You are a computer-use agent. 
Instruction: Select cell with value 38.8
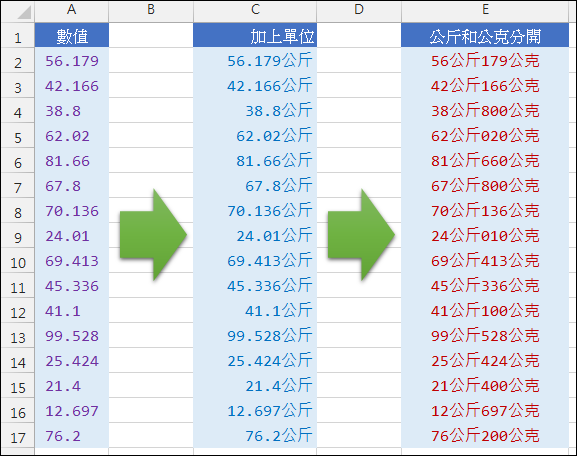[x=72, y=110]
